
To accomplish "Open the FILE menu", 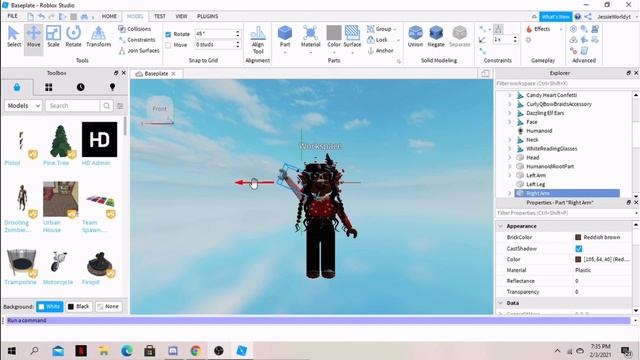I will pyautogui.click(x=13, y=16).
